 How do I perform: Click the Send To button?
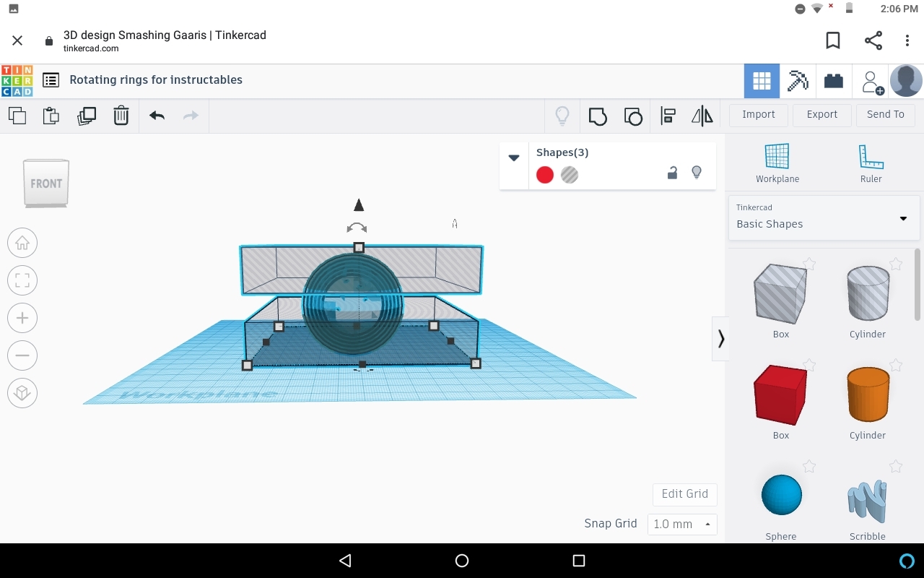pos(885,115)
